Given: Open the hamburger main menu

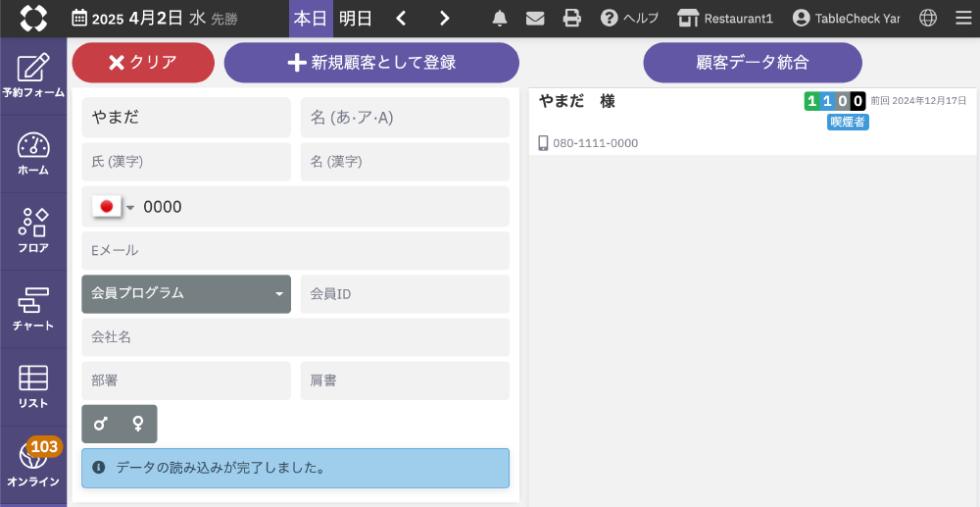Looking at the screenshot, I should [x=963, y=18].
